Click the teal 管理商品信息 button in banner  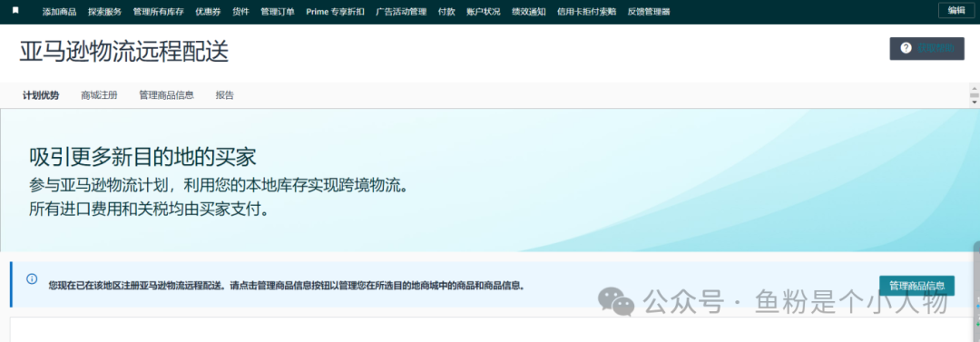916,286
